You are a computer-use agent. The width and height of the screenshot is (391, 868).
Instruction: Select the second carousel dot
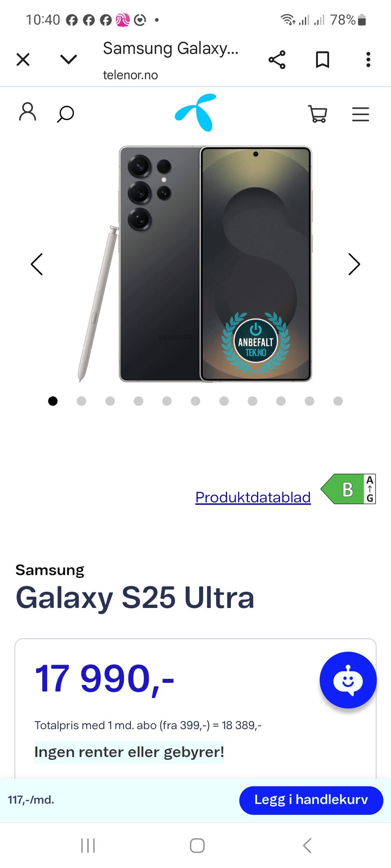click(81, 401)
